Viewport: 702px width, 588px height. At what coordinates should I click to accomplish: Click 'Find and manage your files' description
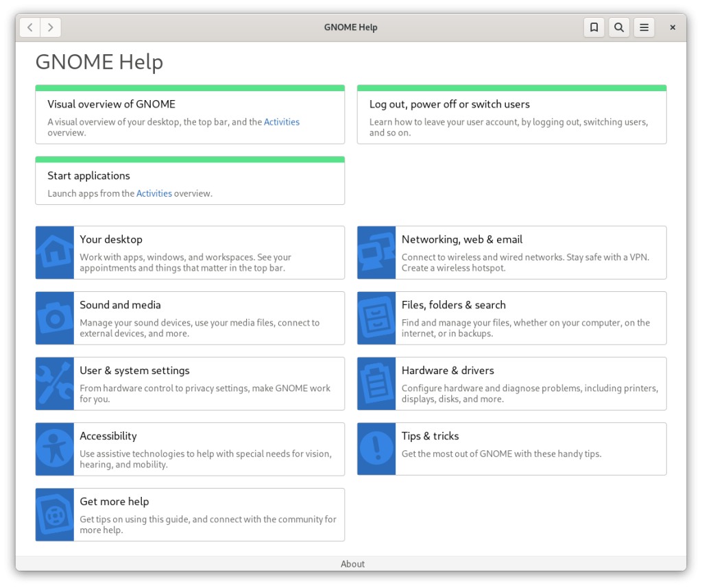(526, 328)
